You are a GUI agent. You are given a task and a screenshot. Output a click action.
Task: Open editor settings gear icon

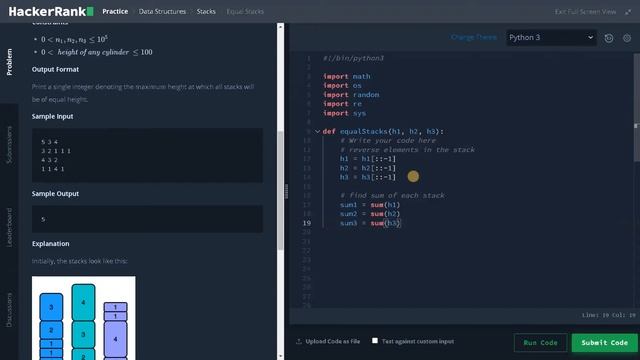[x=627, y=38]
